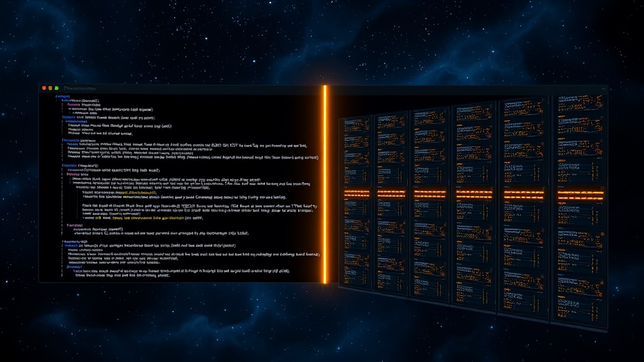Minimize the code window with yellow button
The height and width of the screenshot is (362, 644).
pos(50,88)
